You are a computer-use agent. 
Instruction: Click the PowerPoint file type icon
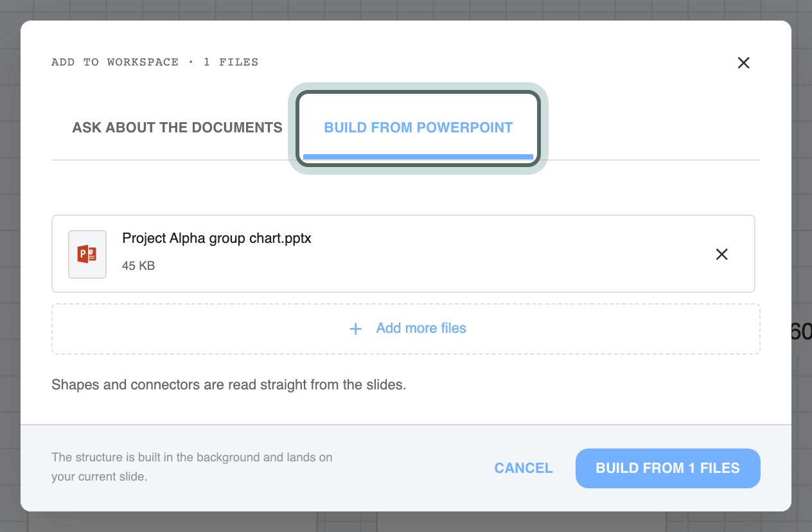(87, 254)
